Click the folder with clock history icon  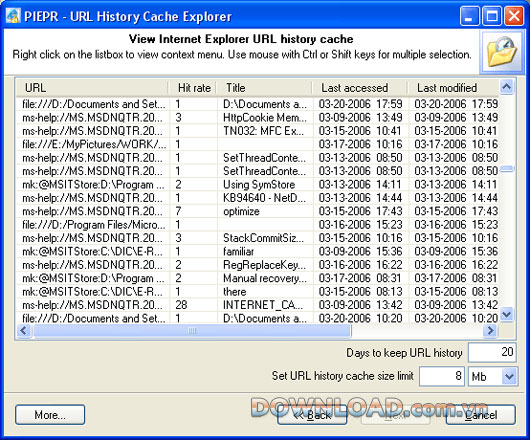coord(502,52)
